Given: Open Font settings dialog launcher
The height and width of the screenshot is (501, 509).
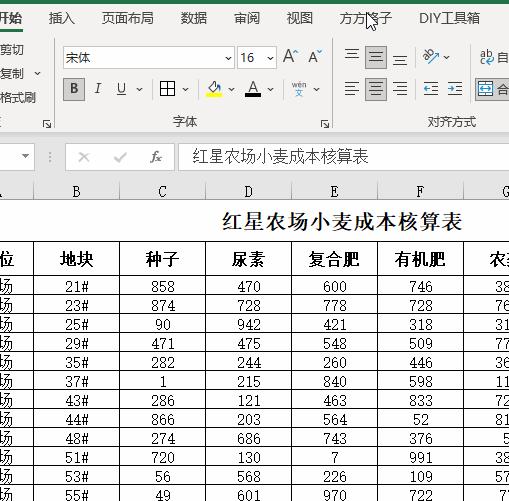Looking at the screenshot, I should tap(325, 124).
